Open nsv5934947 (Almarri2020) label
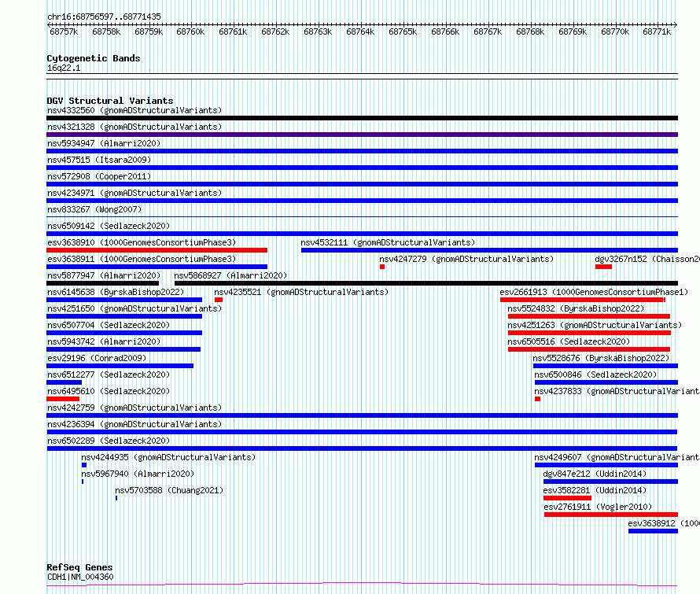Screen dimensions: 700x594 click(x=104, y=143)
